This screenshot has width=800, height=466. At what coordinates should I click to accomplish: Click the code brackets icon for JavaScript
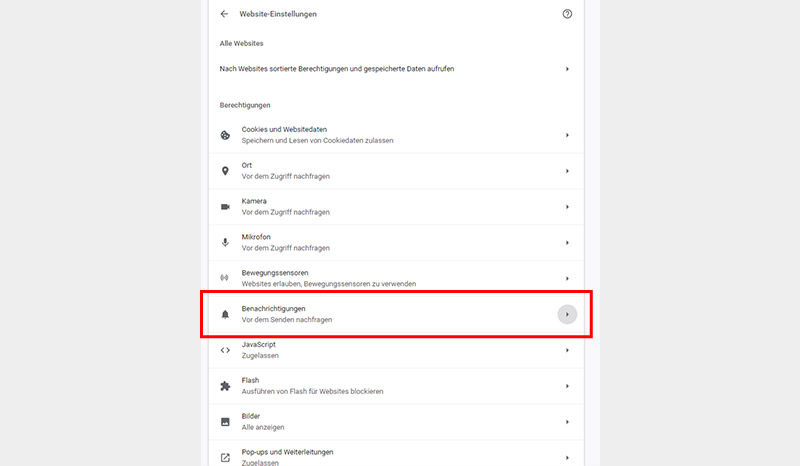point(225,350)
